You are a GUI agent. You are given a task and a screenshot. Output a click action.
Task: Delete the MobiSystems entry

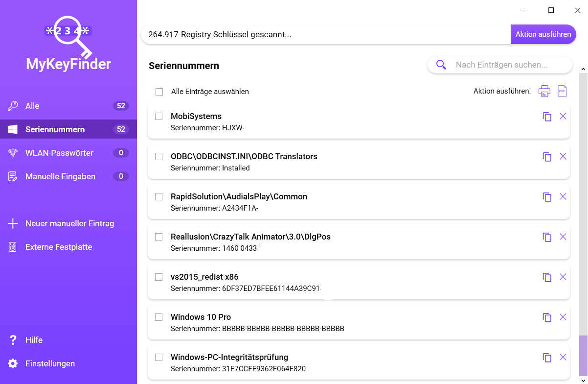point(563,116)
